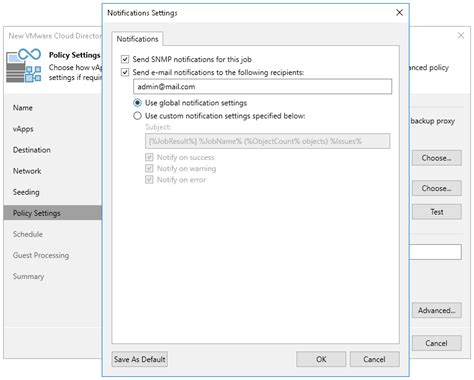The height and width of the screenshot is (380, 474).
Task: Open the Notifications tab
Action: (137, 39)
